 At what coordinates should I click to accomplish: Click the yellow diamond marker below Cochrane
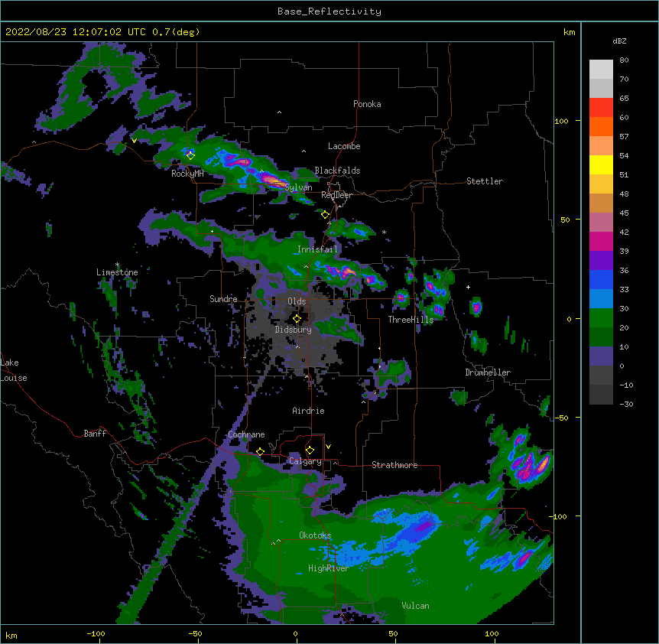260,451
